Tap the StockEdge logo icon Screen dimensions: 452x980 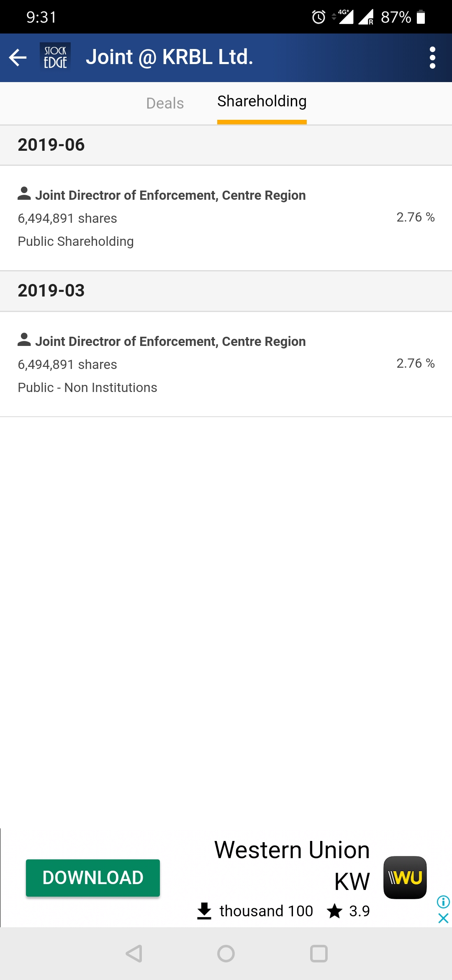click(x=55, y=57)
